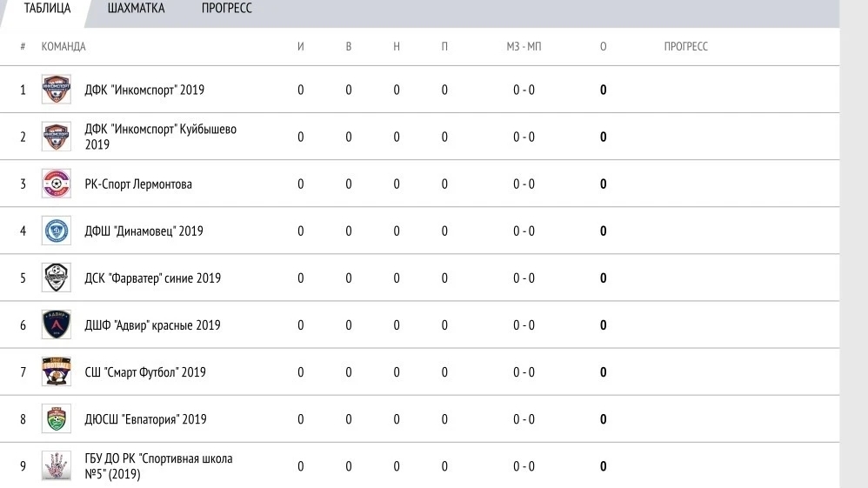The width and height of the screenshot is (868, 488).
Task: Select the ДФШ "Динамовец" blue emblem
Action: [x=57, y=231]
